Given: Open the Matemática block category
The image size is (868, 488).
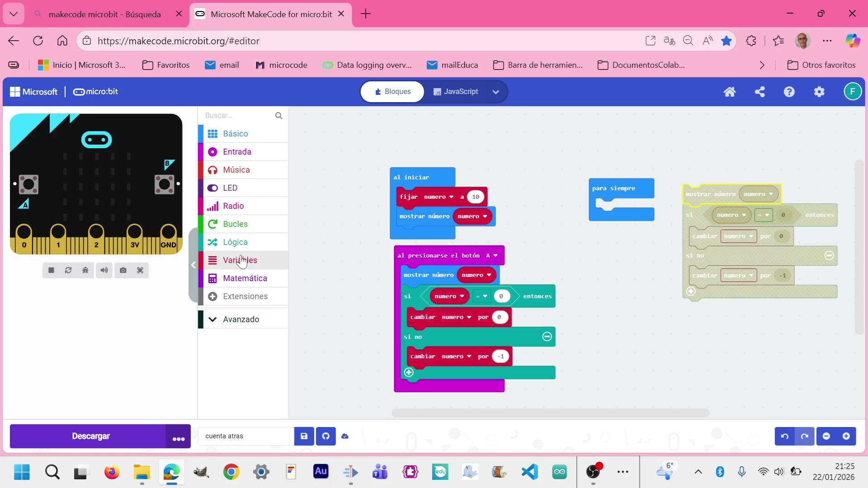Looking at the screenshot, I should click(245, 278).
